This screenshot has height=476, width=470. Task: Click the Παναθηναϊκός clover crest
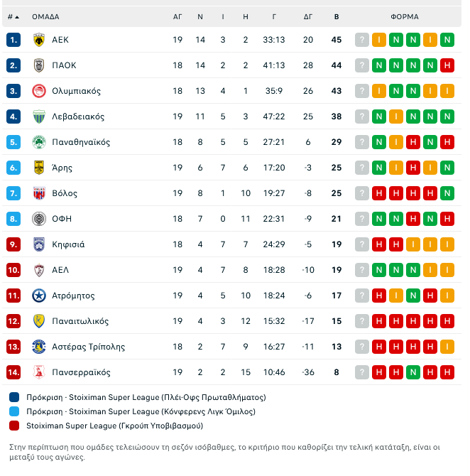tap(39, 142)
